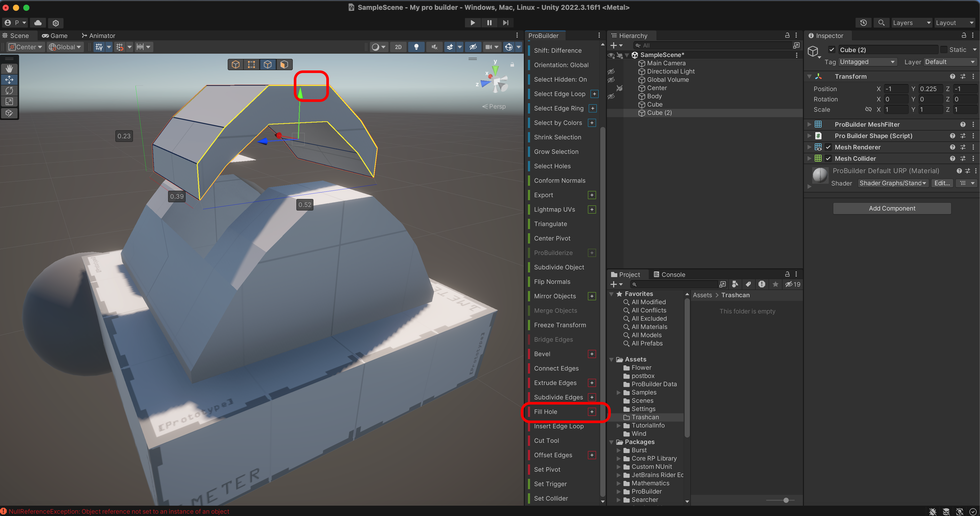Switch to the Console tab
Image resolution: width=980 pixels, height=516 pixels.
[669, 275]
